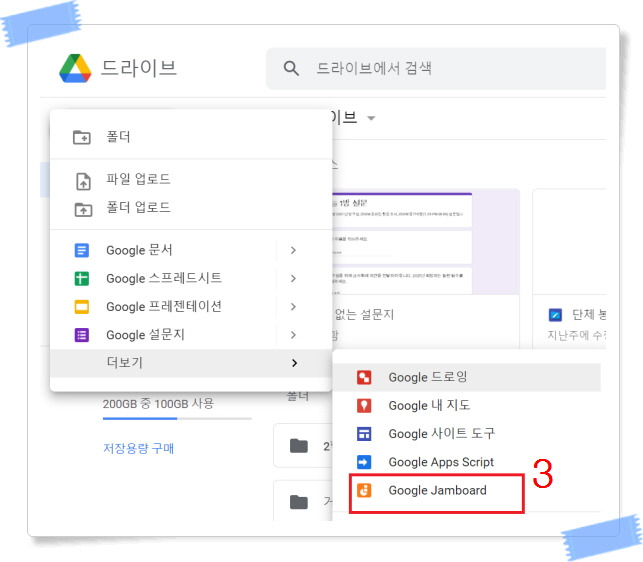The width and height of the screenshot is (643, 562).
Task: Click the 드라이브 title text
Action: pos(139,68)
